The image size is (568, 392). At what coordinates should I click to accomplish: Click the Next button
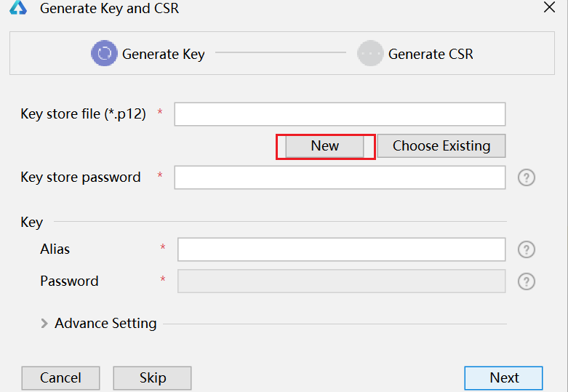point(504,378)
